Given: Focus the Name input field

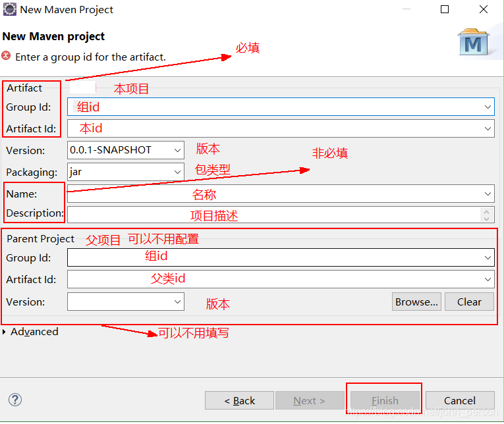Looking at the screenshot, I should pyautogui.click(x=281, y=194).
